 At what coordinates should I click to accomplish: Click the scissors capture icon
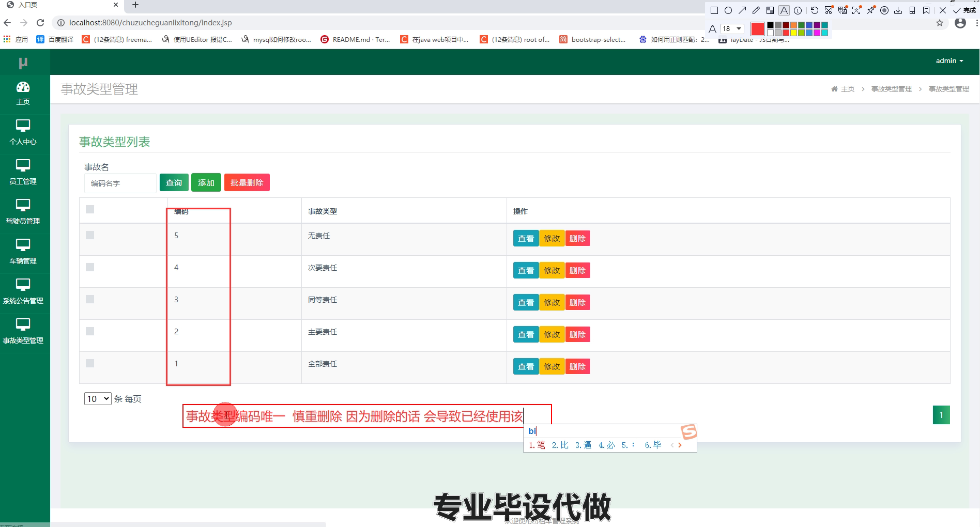tap(829, 10)
